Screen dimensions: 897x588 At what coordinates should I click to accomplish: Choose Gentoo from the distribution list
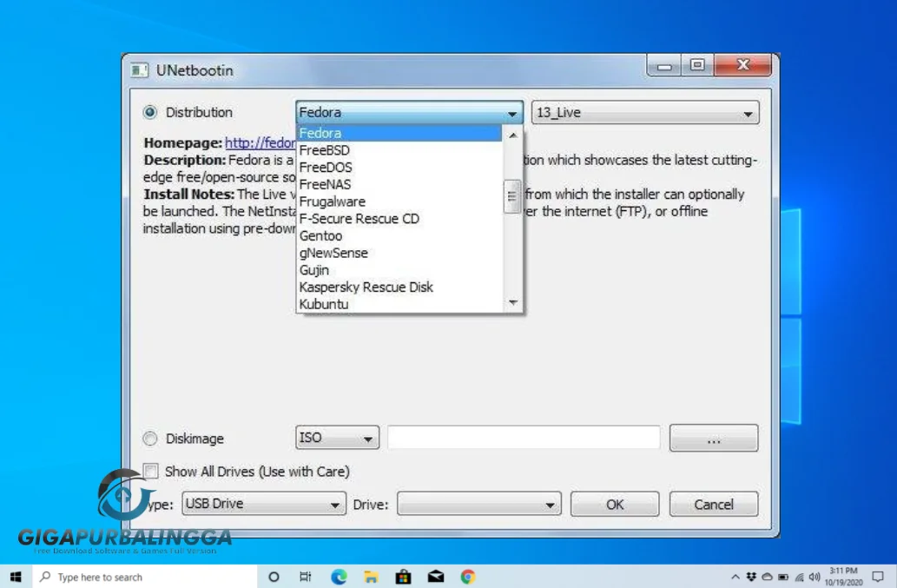tap(320, 235)
